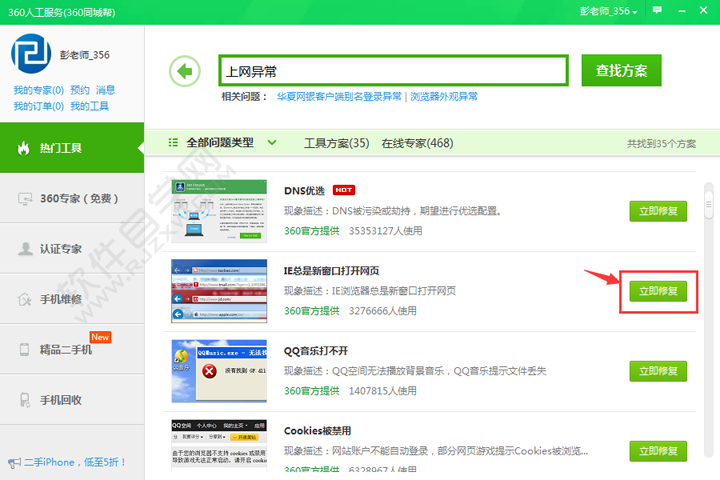Viewport: 720px width, 480px height.
Task: Open the 我的订单(0) link
Action: click(39, 106)
